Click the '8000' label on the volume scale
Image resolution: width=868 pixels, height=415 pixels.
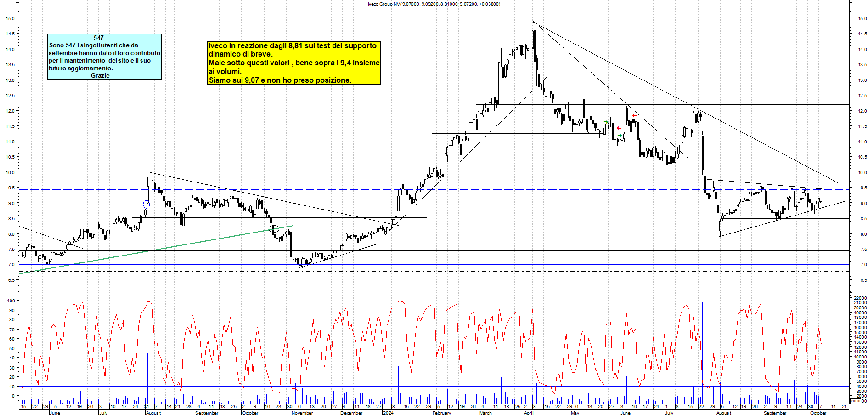[x=861, y=367]
